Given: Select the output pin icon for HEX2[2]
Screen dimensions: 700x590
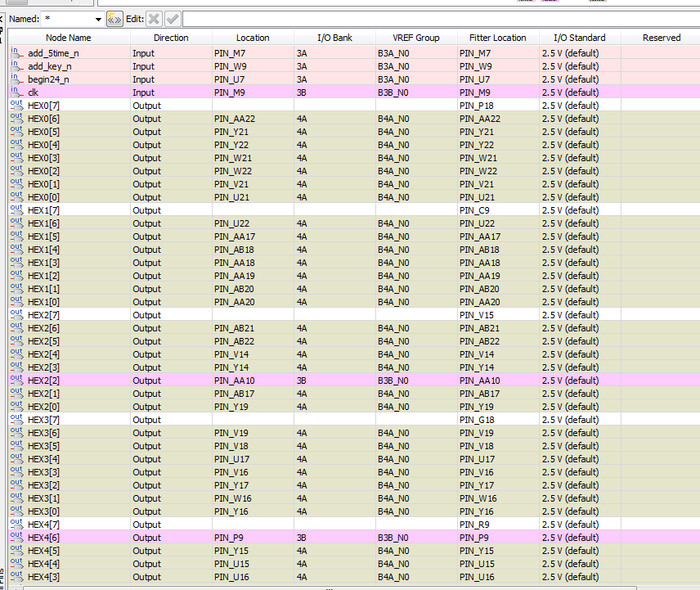Looking at the screenshot, I should 16,380.
